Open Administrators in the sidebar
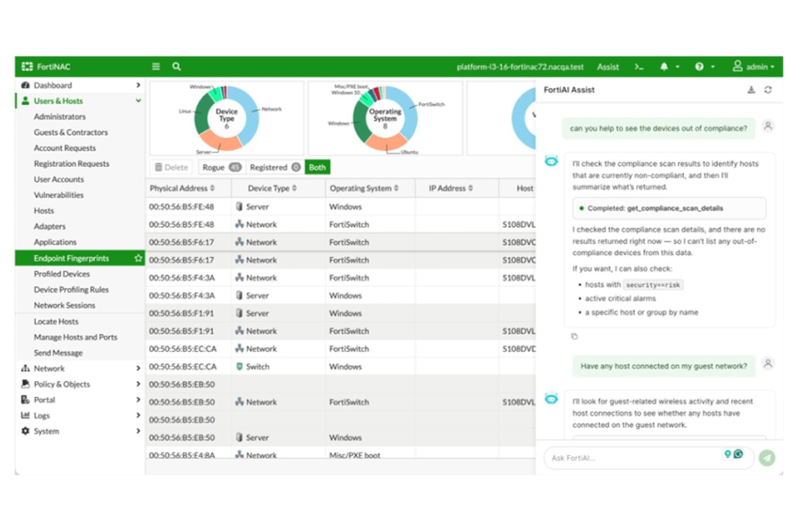Viewport: 798px width, 532px height. 60,116
